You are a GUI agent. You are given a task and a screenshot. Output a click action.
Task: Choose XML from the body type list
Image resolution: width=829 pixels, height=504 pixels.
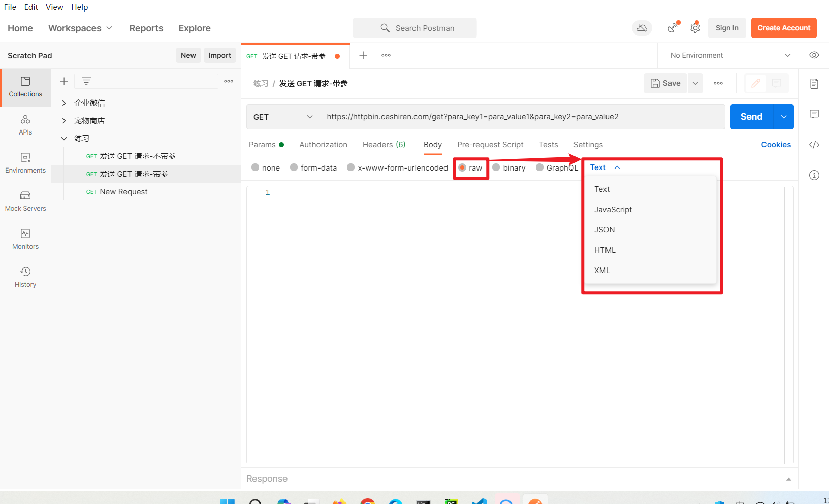click(651, 271)
